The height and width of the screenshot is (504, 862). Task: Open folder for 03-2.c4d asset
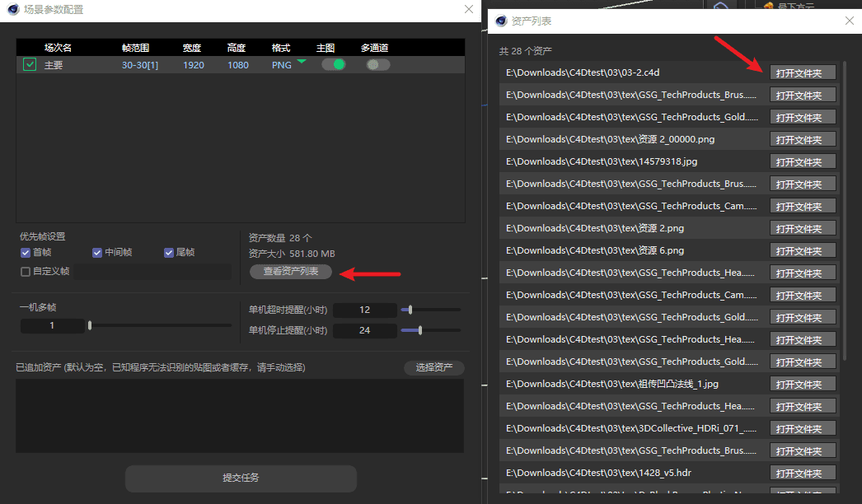click(803, 73)
